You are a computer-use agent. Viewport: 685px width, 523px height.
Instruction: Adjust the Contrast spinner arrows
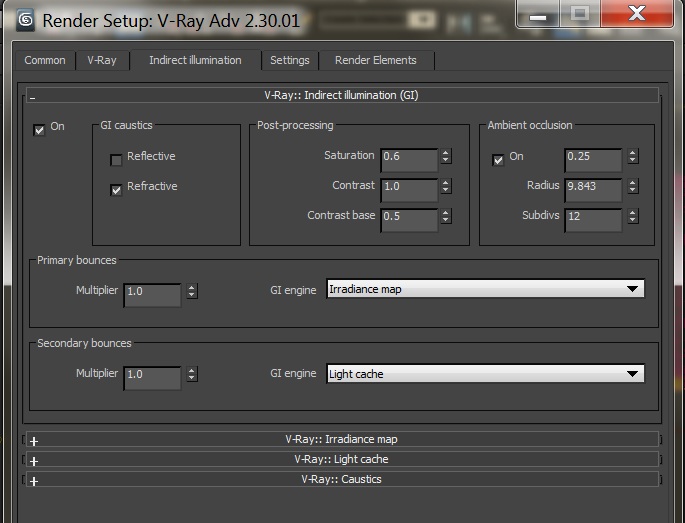(446, 186)
